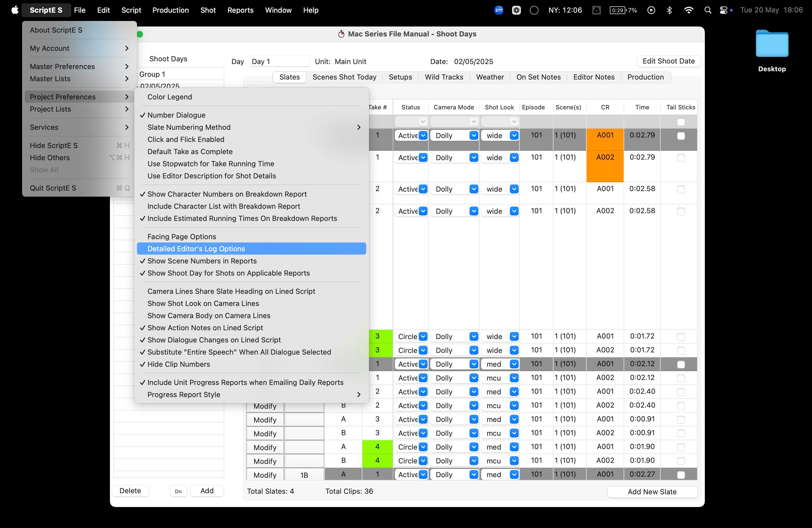812x528 pixels.
Task: Open the Control Center icon
Action: coord(723,10)
